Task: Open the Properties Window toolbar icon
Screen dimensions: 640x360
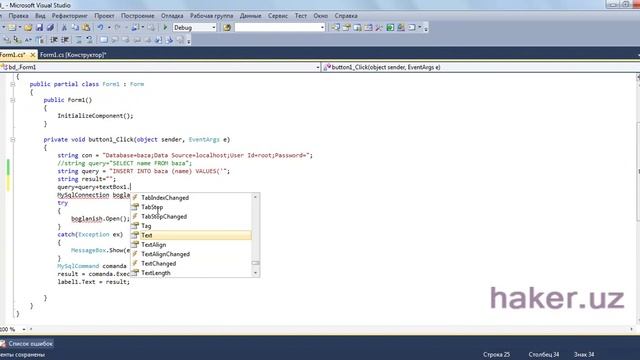Action: 347,27
